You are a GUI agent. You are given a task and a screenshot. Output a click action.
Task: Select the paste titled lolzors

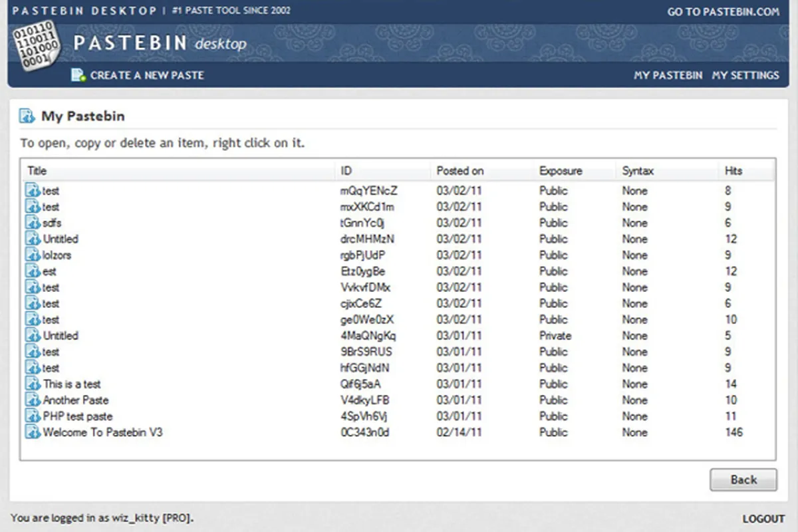(57, 255)
